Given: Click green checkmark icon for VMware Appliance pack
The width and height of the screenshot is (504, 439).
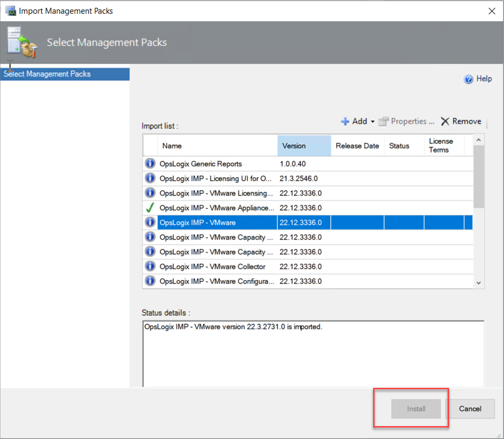Looking at the screenshot, I should click(x=150, y=208).
